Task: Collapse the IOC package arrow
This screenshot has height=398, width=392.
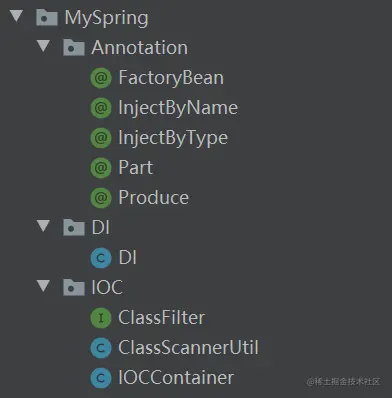Action: pyautogui.click(x=43, y=286)
